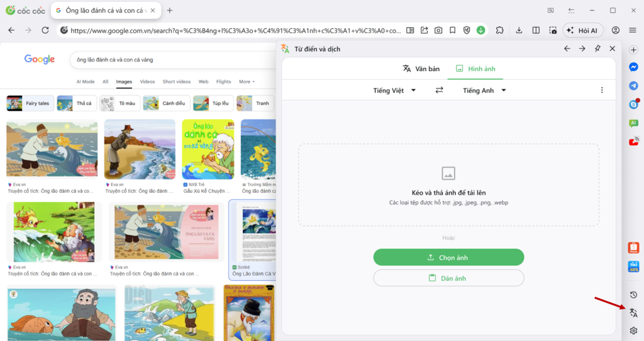This screenshot has height=341, width=644.
Task: Pin the dictionary and translate panel
Action: point(597,49)
